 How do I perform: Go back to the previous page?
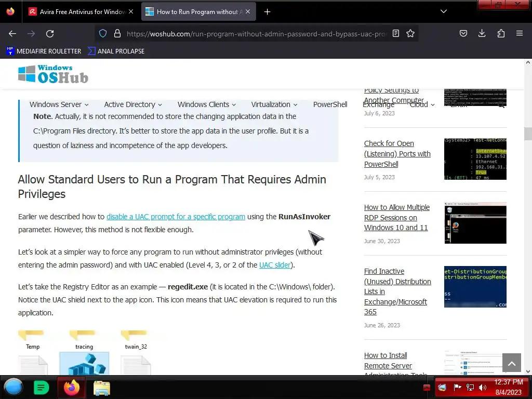12,34
